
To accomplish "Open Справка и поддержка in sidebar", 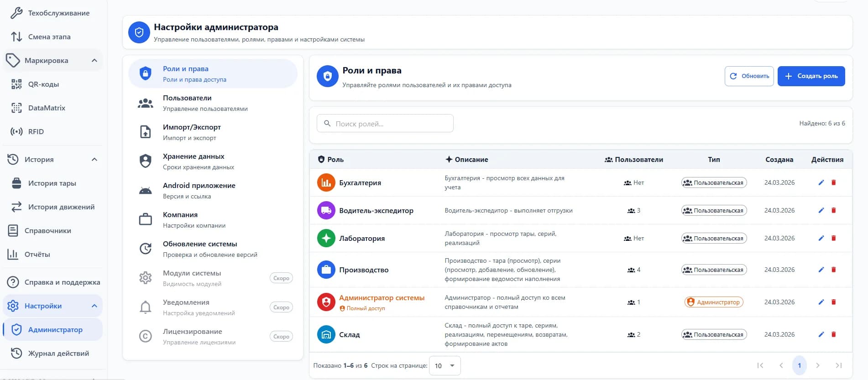I will coord(53,282).
